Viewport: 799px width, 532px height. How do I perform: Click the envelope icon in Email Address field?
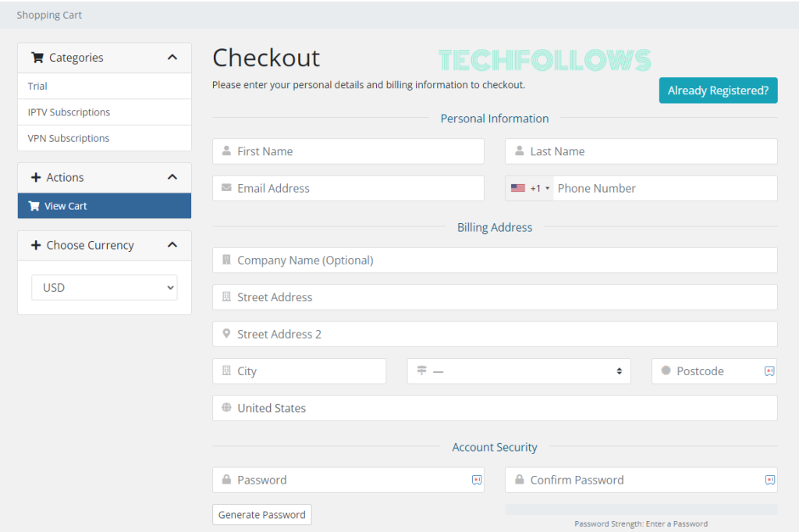[227, 188]
